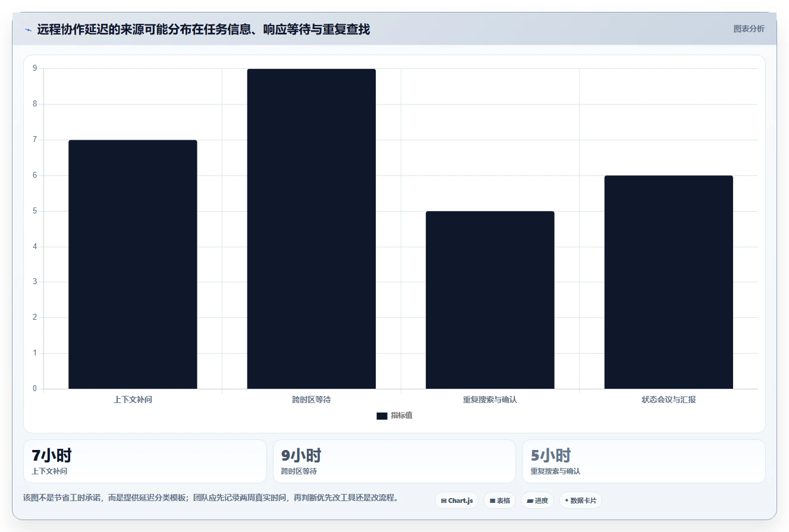Click the 重复搜索与确认 bar in chart

click(x=490, y=300)
